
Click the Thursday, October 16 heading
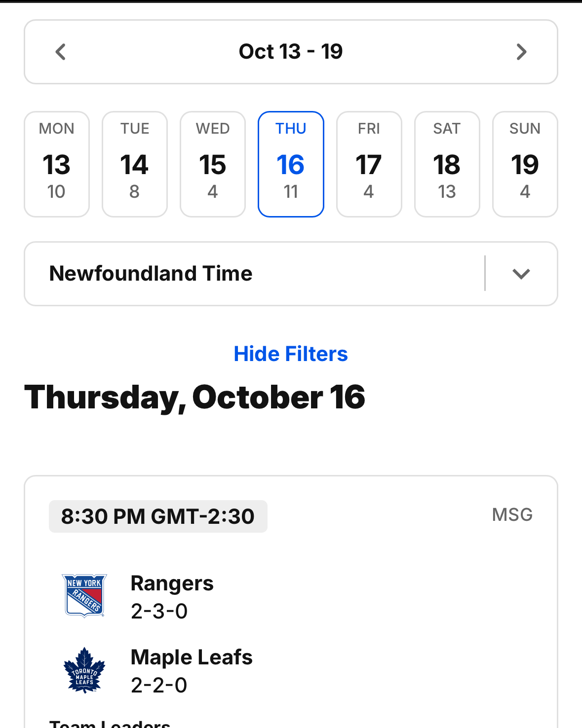click(x=195, y=398)
